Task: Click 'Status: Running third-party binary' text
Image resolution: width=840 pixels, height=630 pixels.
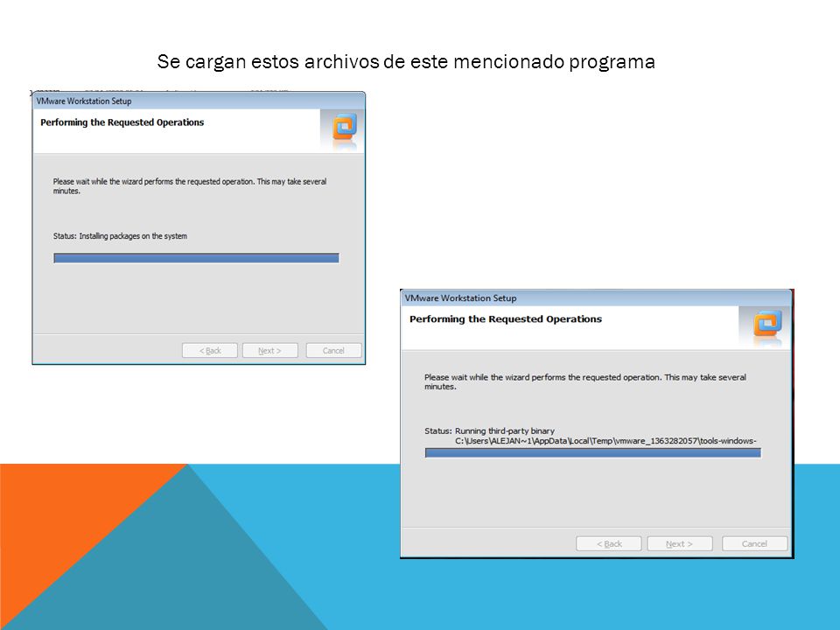Action: point(489,430)
